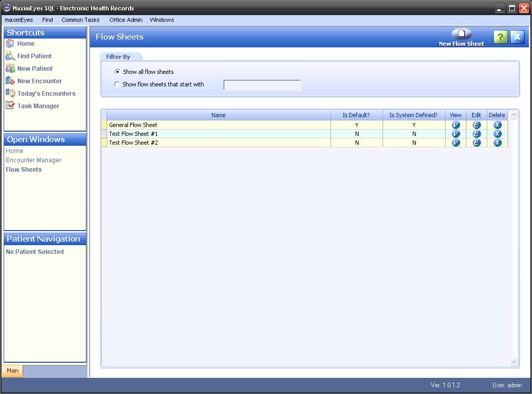
Task: Click the Home shortcut house icon
Action: point(10,43)
